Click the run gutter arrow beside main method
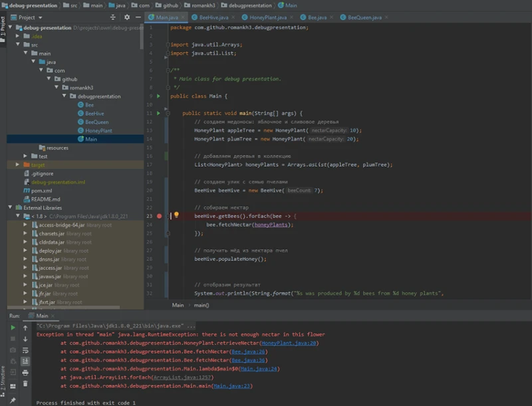The height and width of the screenshot is (406, 532). (x=158, y=114)
